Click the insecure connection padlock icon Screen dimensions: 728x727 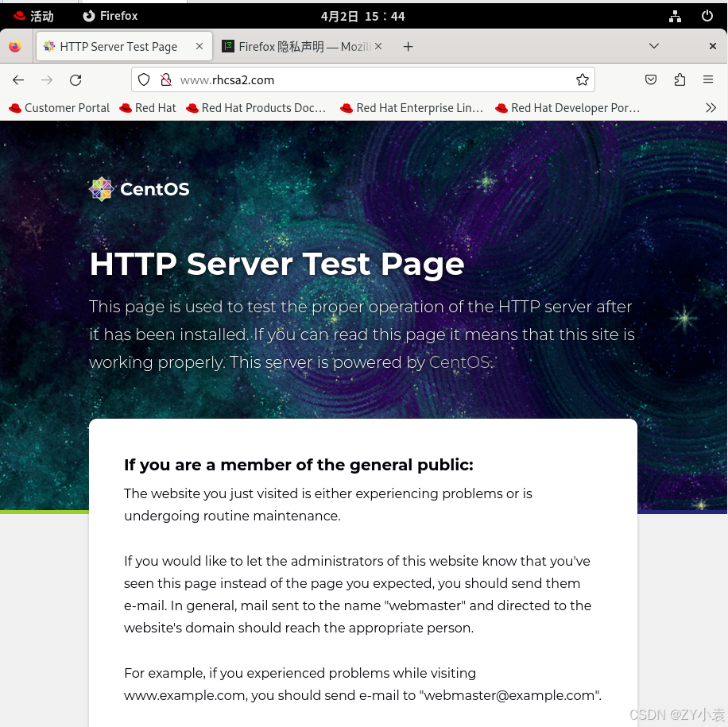point(166,79)
